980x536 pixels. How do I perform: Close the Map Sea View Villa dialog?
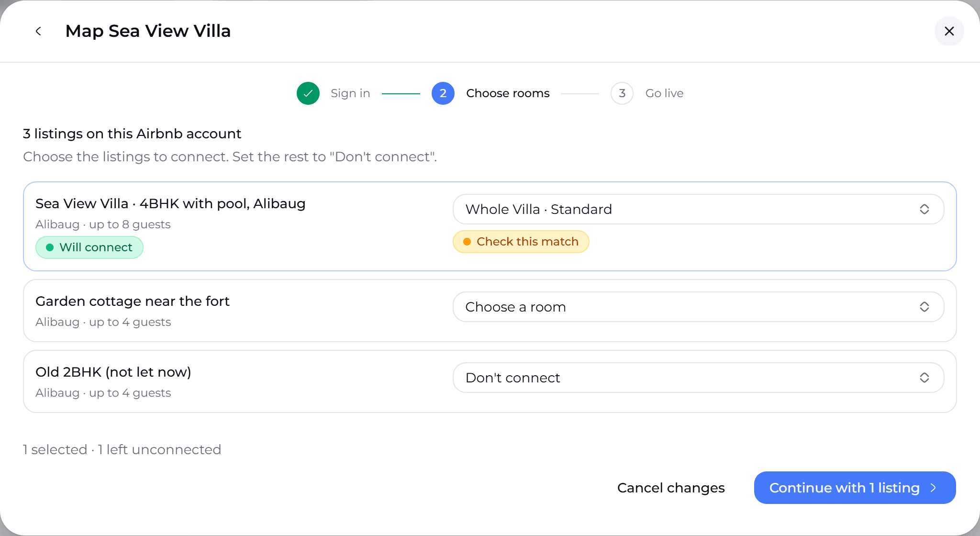click(949, 31)
